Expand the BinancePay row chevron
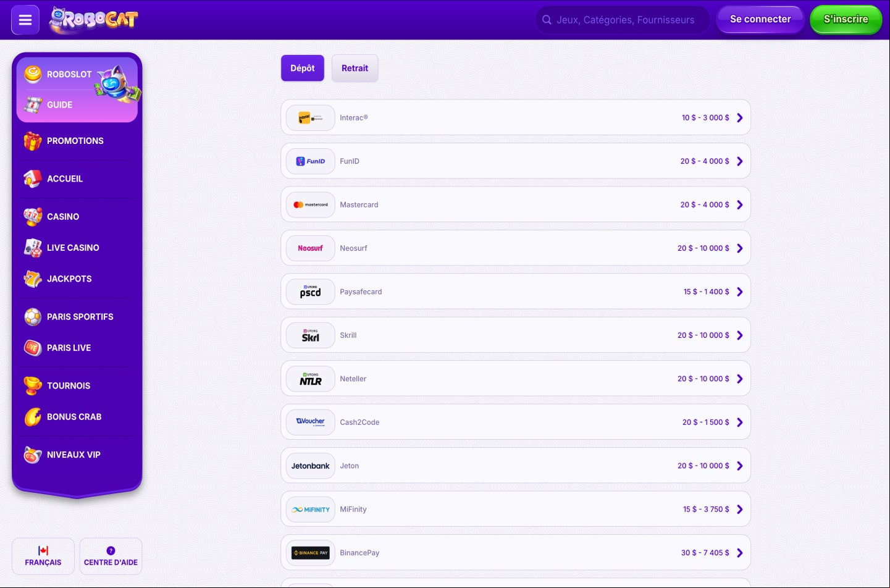Screen dimensions: 890x588 [x=739, y=553]
